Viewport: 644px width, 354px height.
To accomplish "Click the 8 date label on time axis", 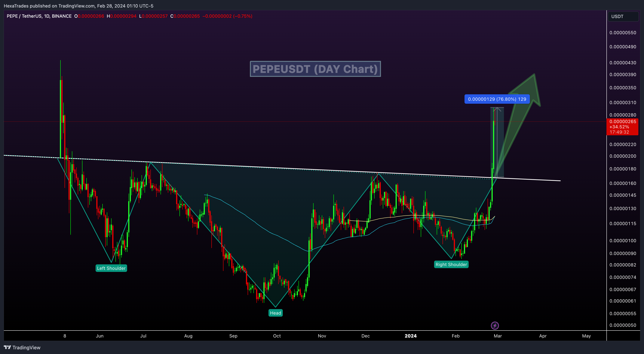I will (65, 336).
